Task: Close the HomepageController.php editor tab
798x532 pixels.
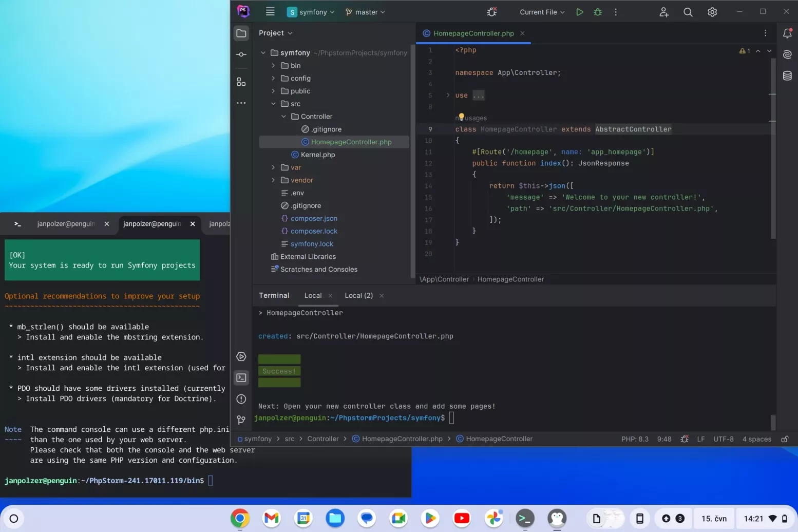Action: tap(522, 33)
